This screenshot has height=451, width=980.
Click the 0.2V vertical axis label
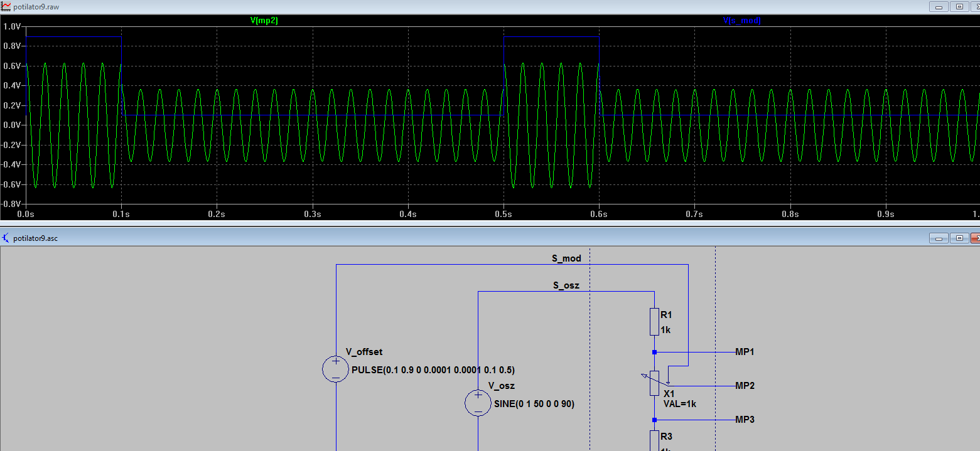(13, 105)
